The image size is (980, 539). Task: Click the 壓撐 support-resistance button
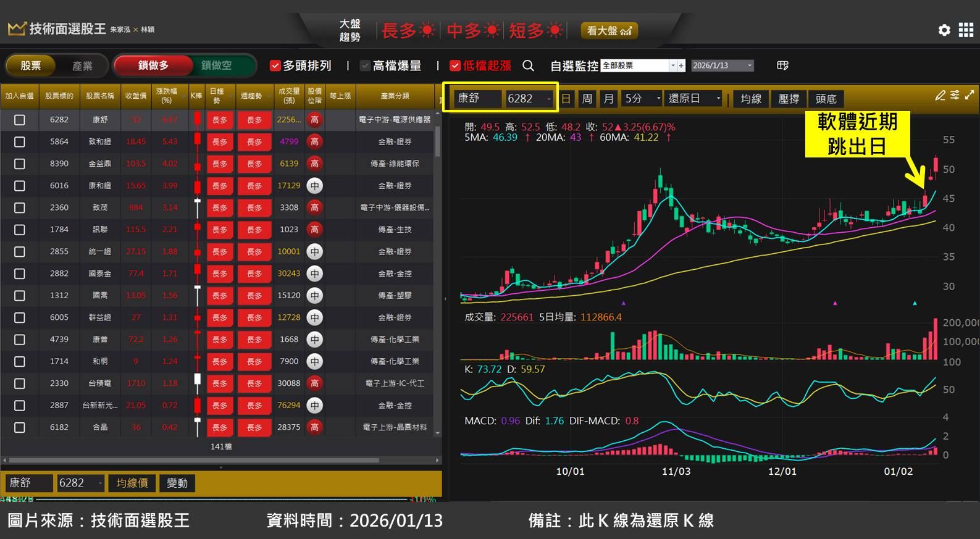click(x=789, y=98)
